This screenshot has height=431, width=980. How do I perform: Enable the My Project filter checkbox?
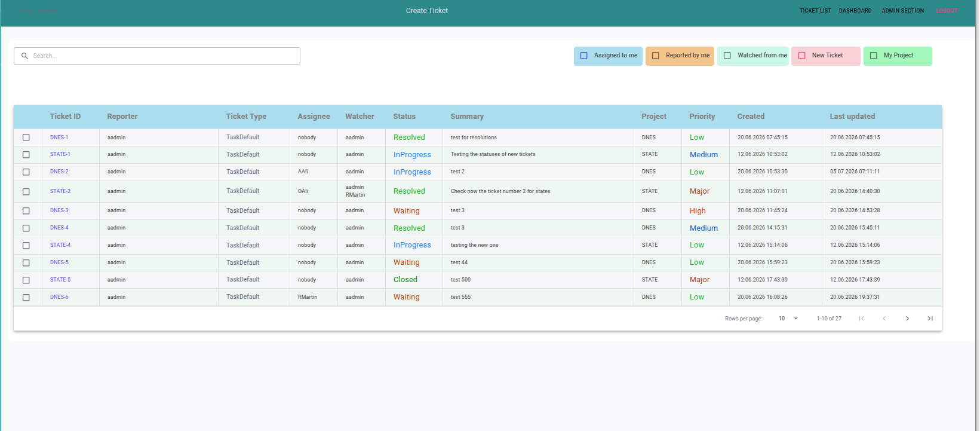(874, 56)
